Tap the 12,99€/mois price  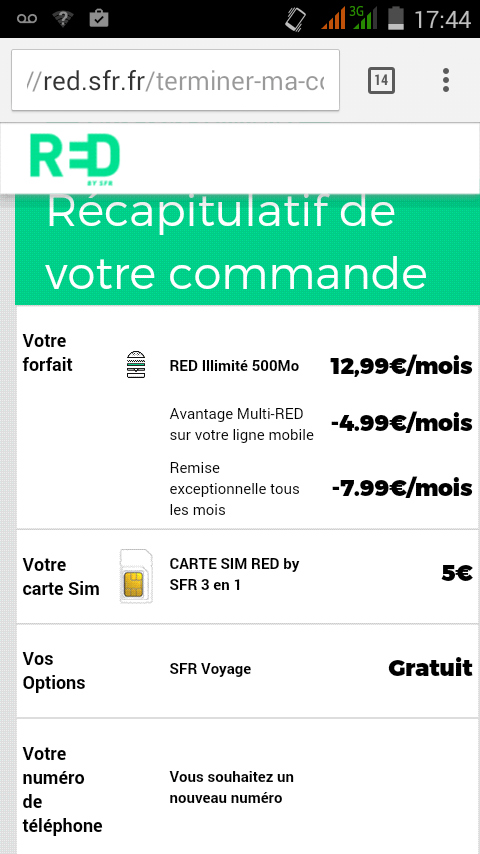(x=401, y=367)
